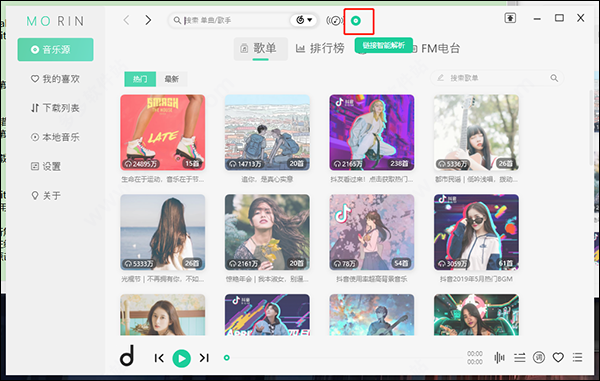The height and width of the screenshot is (381, 600).
Task: Go back with the left arrow
Action: [x=126, y=20]
